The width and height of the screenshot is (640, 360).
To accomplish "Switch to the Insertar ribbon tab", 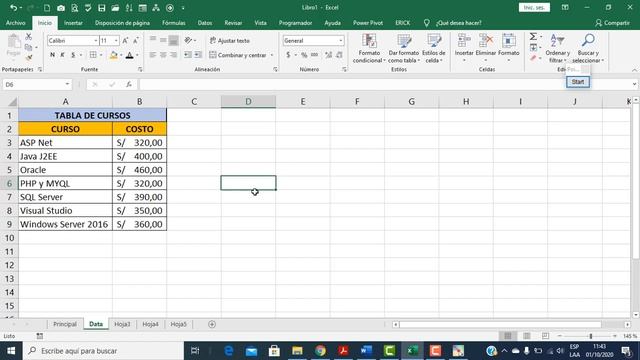I will click(x=73, y=23).
